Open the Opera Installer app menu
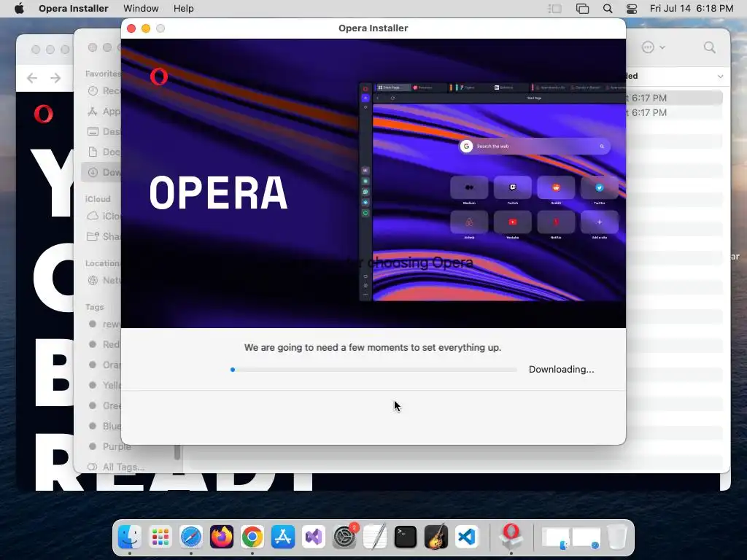 (74, 9)
